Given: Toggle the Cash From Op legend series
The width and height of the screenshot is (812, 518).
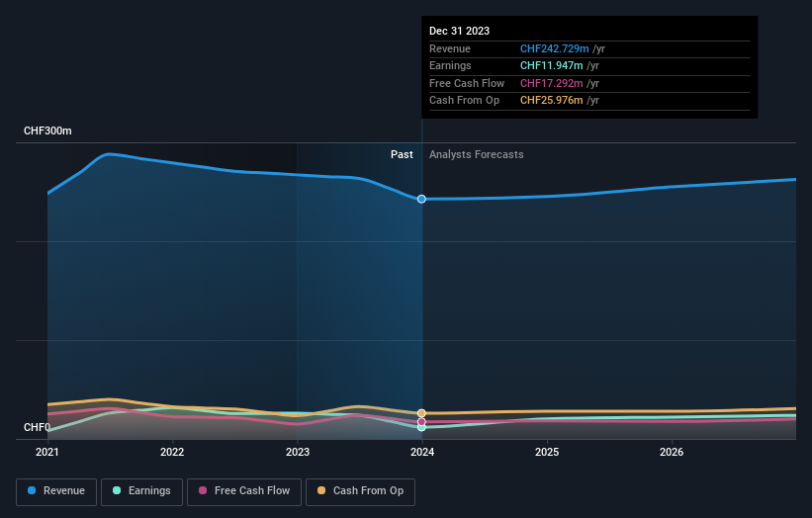Looking at the screenshot, I should [x=360, y=491].
